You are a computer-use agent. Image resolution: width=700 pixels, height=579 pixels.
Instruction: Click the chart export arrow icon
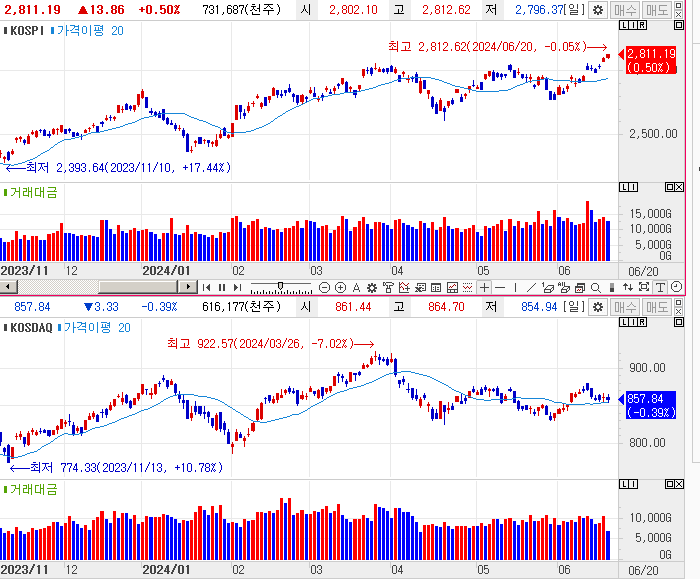tap(420, 287)
